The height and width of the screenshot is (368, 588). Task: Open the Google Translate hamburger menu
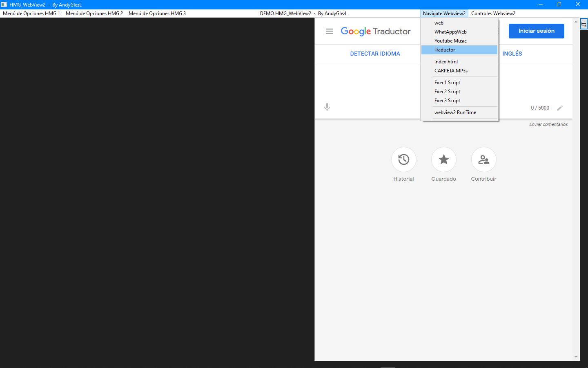coord(330,31)
